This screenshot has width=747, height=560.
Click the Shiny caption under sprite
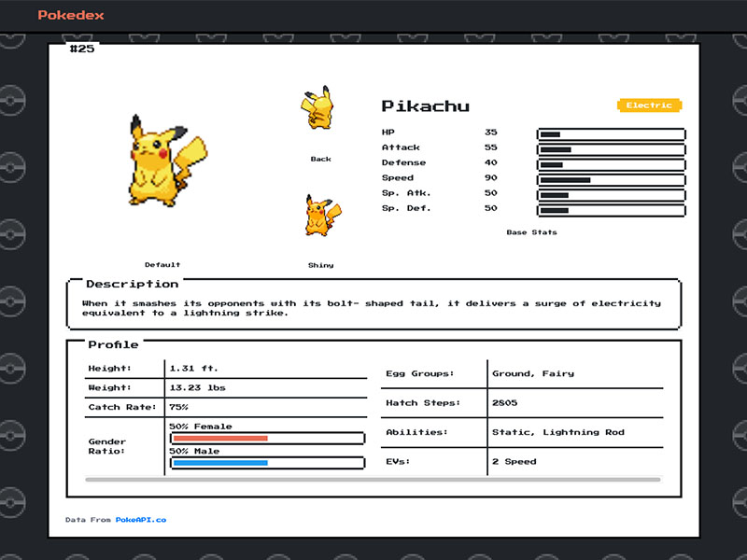(x=320, y=265)
